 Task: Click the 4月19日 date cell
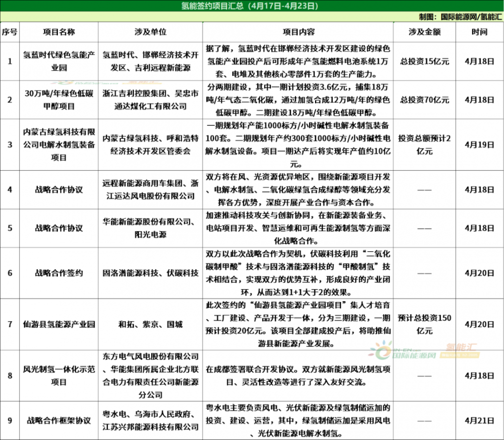point(479,144)
